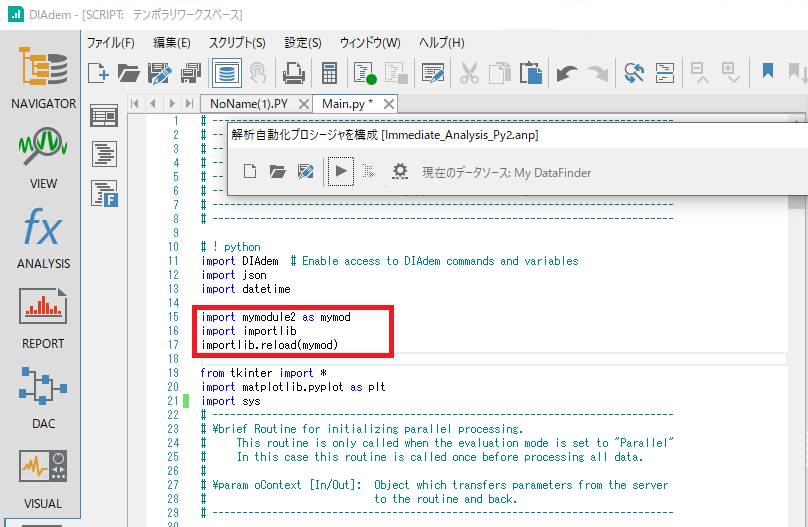
Task: Run analysis procedure with play button
Action: point(341,171)
